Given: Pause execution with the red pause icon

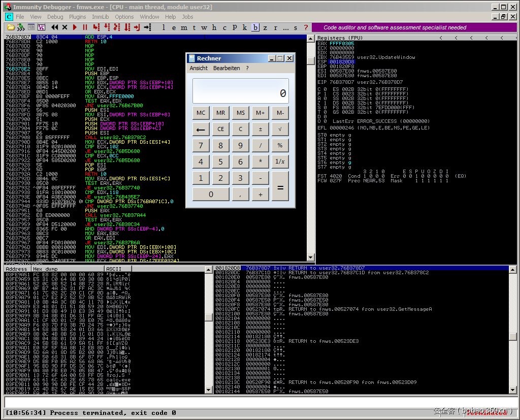Looking at the screenshot, I should [85, 27].
